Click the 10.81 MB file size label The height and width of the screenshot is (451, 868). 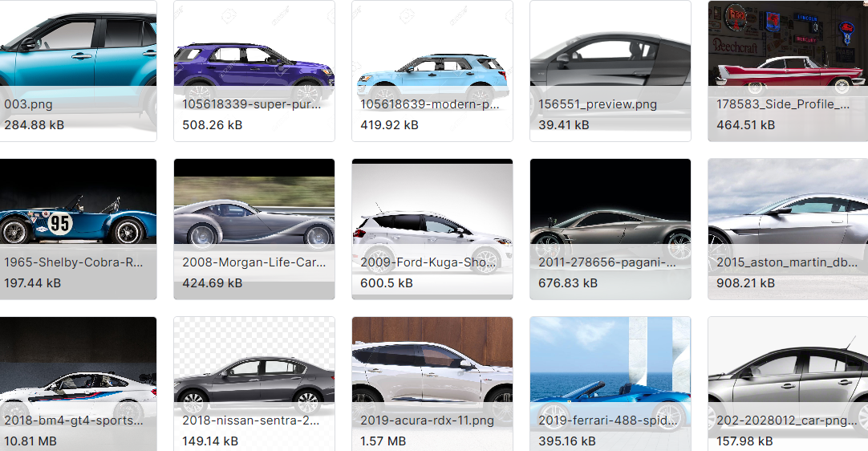pos(30,441)
